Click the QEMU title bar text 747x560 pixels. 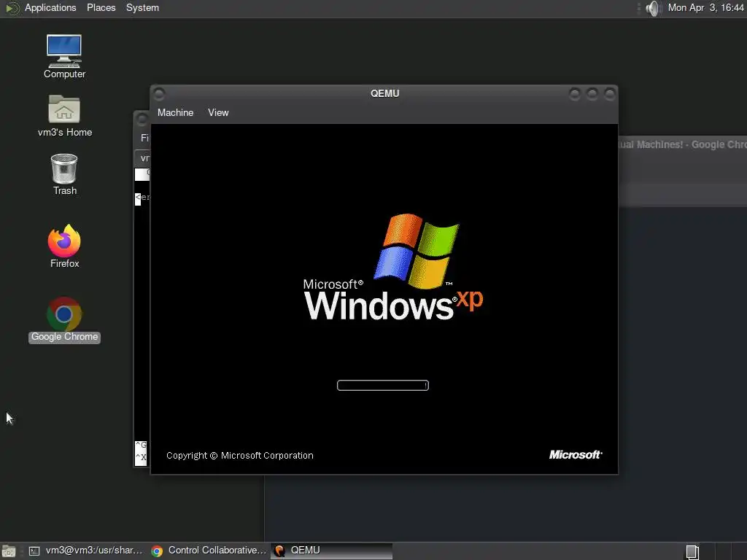click(385, 93)
